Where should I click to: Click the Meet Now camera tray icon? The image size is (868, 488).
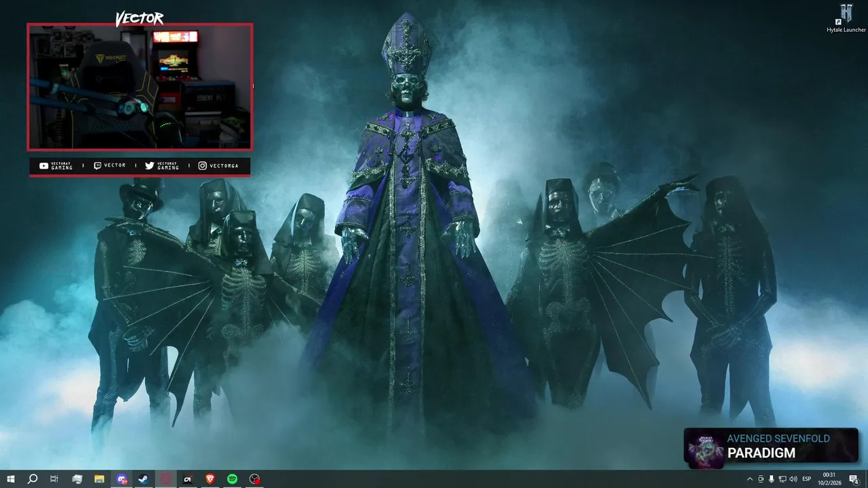761,479
